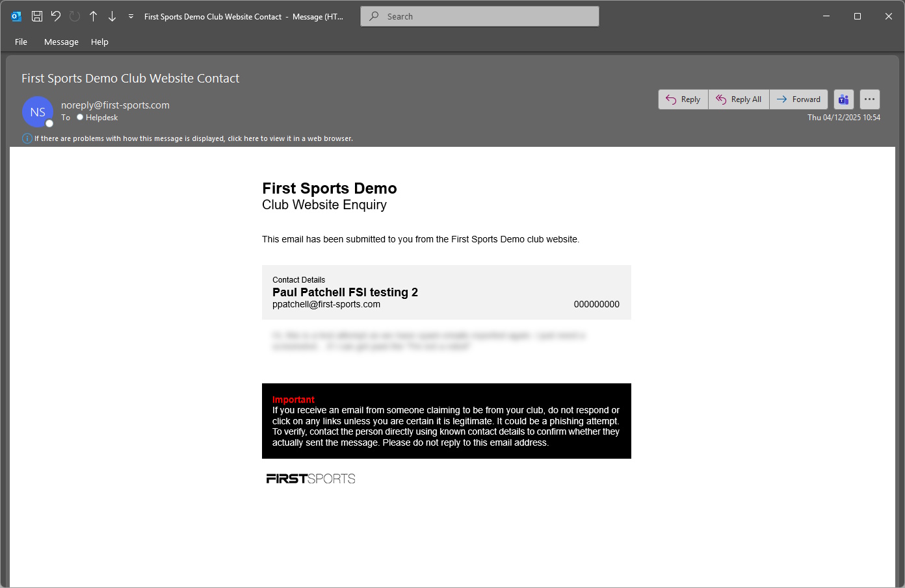
Task: Open the Message ribbon tab
Action: 61,42
